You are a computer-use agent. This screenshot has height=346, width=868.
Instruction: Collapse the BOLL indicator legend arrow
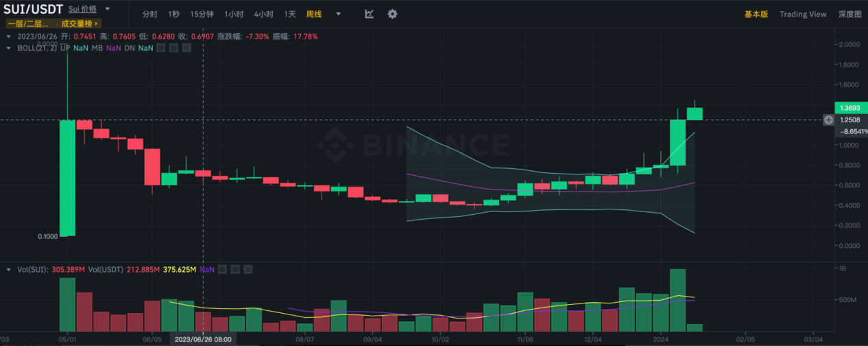(9, 48)
